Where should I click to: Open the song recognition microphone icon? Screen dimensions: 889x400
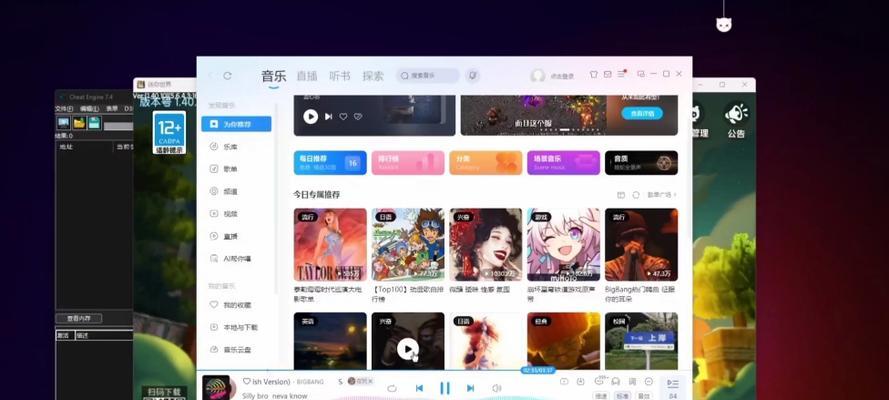click(472, 75)
